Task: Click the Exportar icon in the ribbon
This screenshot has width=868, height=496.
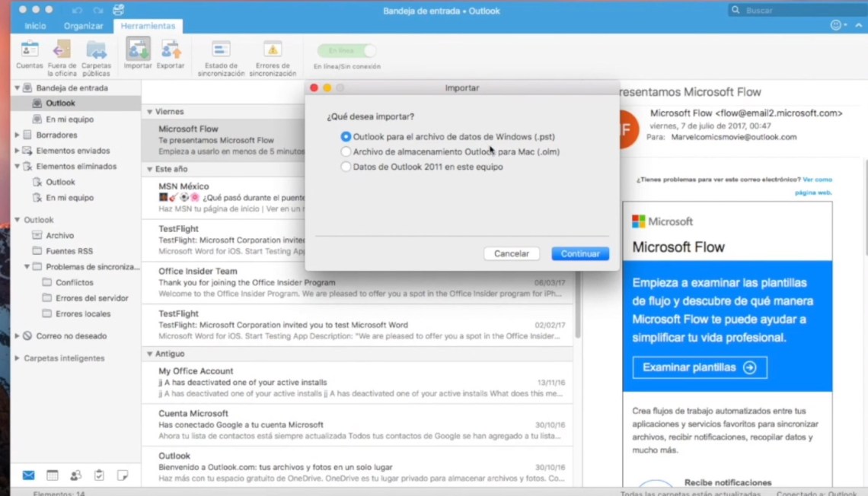Action: [171, 52]
